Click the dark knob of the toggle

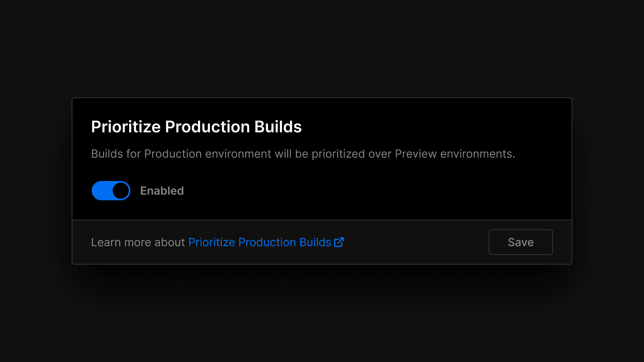[120, 191]
